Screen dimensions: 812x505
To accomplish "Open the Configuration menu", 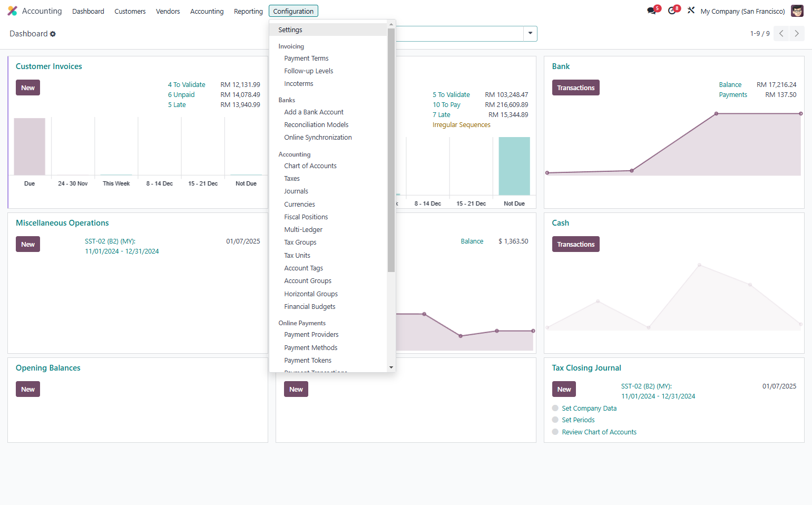I will 294,11.
